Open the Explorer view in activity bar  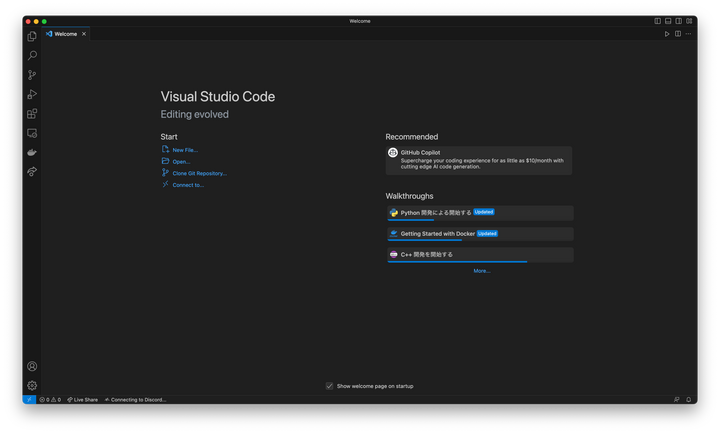point(32,36)
